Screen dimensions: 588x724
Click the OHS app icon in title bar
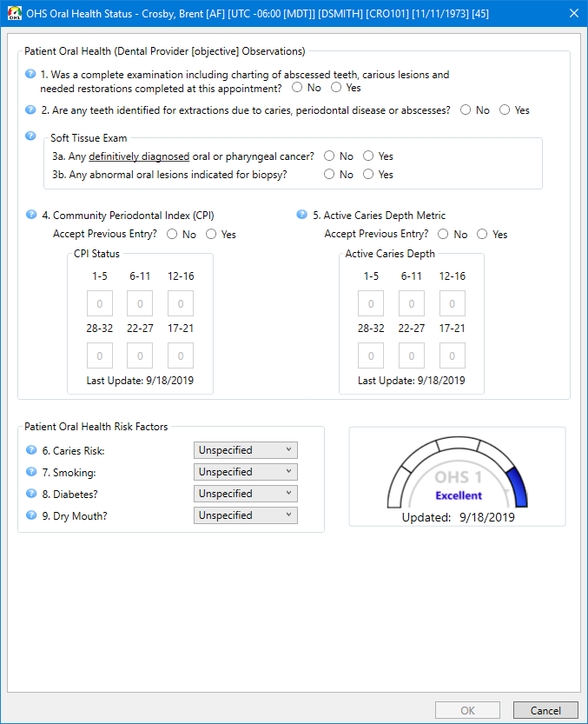tap(15, 13)
